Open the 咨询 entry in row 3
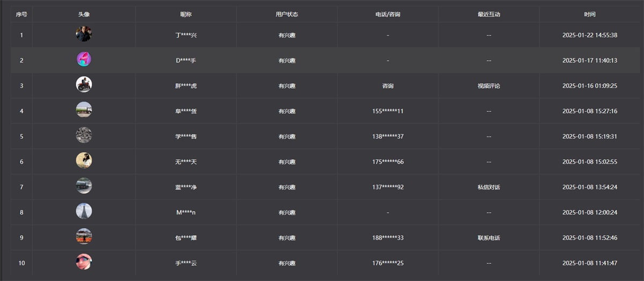 point(387,86)
